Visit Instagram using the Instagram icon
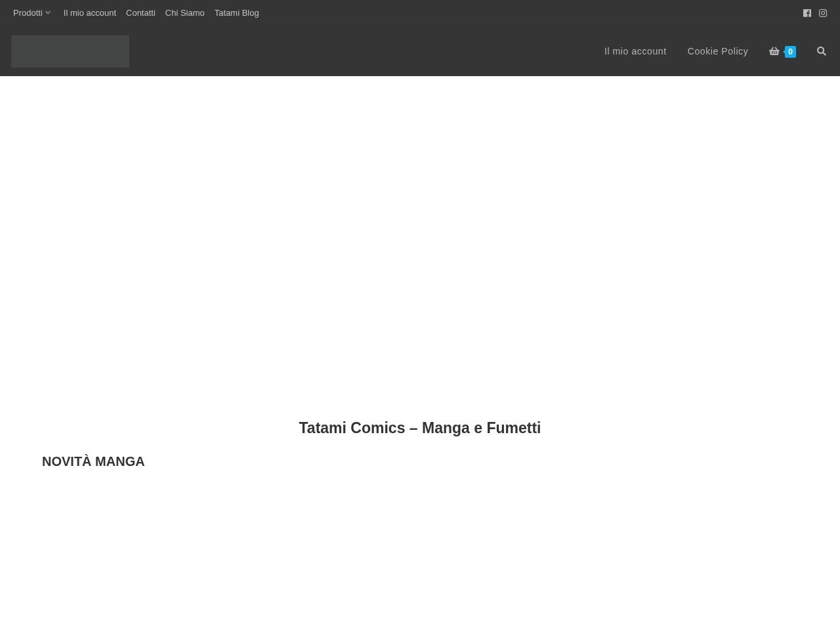Image resolution: width=840 pixels, height=630 pixels. [823, 12]
